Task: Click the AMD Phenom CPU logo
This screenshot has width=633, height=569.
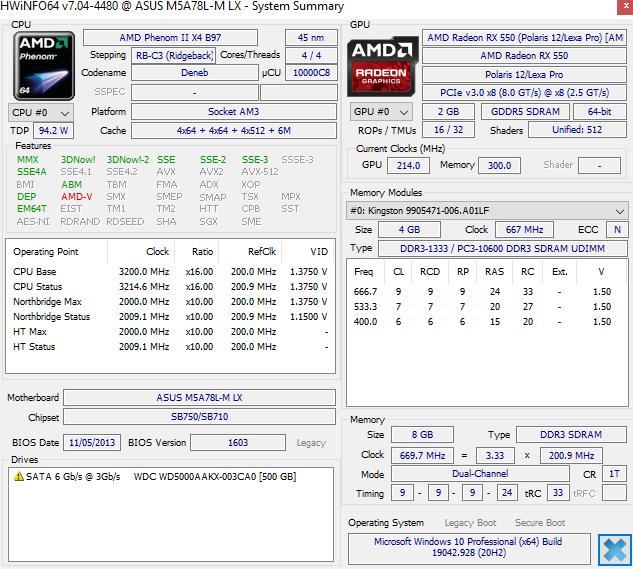Action: click(44, 66)
